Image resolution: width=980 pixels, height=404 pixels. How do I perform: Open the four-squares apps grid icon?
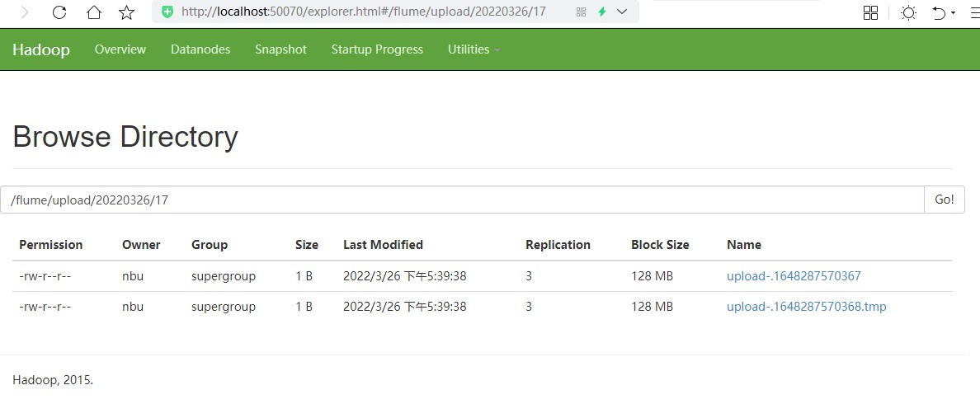870,12
